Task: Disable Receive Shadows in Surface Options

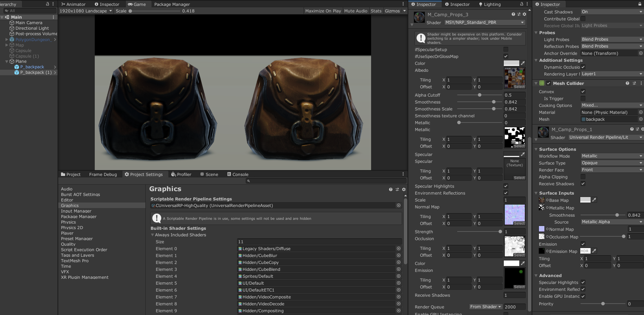Action: (583, 184)
